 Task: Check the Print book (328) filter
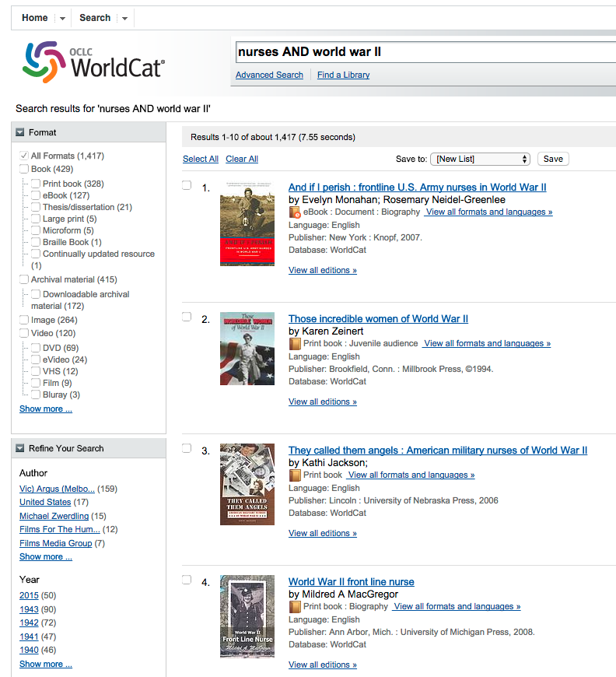click(x=36, y=184)
